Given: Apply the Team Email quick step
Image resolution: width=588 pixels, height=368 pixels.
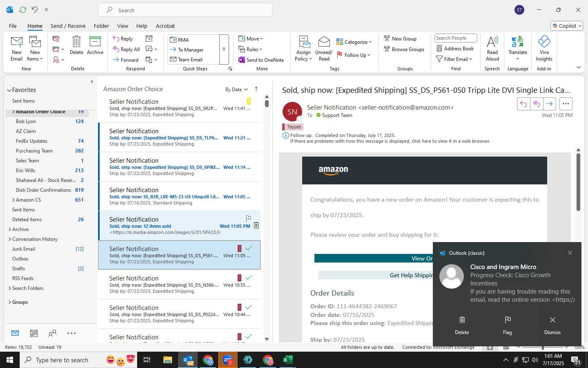Looking at the screenshot, I should click(x=194, y=59).
